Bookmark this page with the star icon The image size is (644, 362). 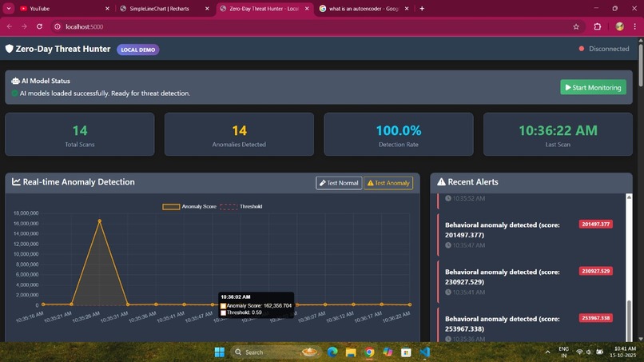click(x=576, y=26)
